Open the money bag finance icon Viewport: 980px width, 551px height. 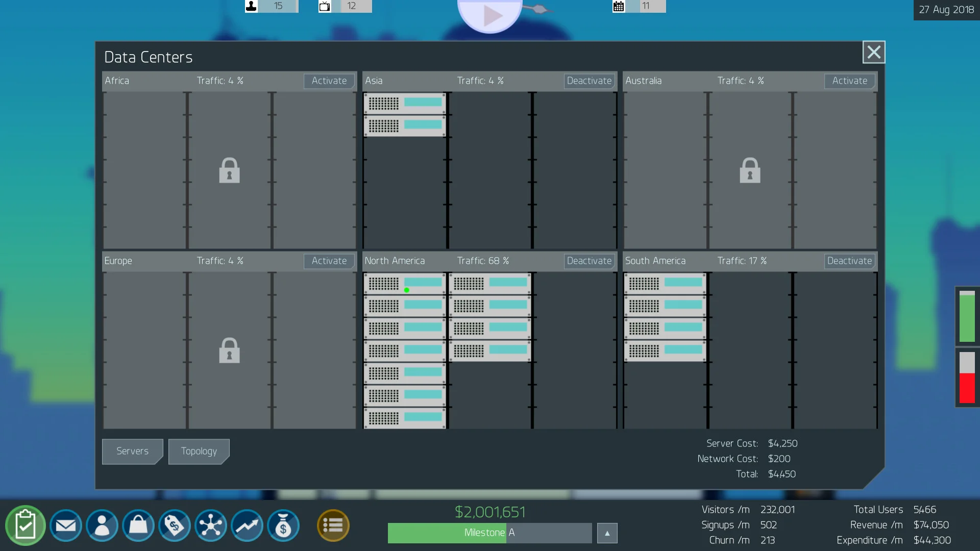tap(283, 525)
